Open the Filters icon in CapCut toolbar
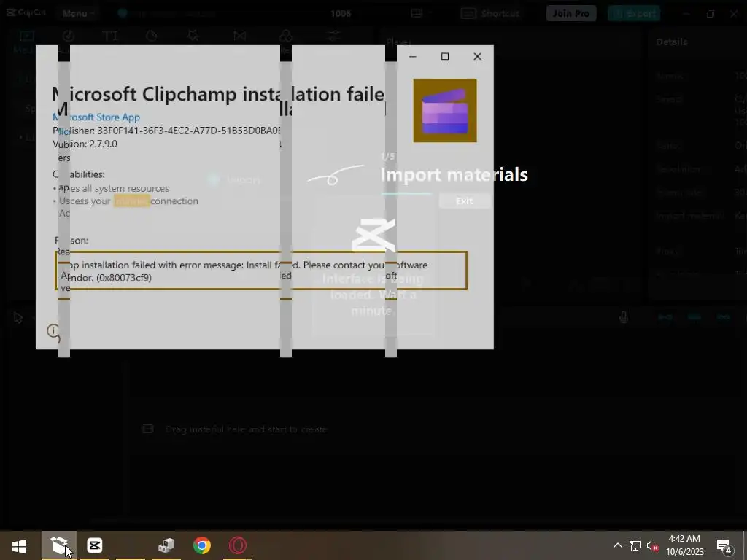The height and width of the screenshot is (560, 747). (x=286, y=36)
